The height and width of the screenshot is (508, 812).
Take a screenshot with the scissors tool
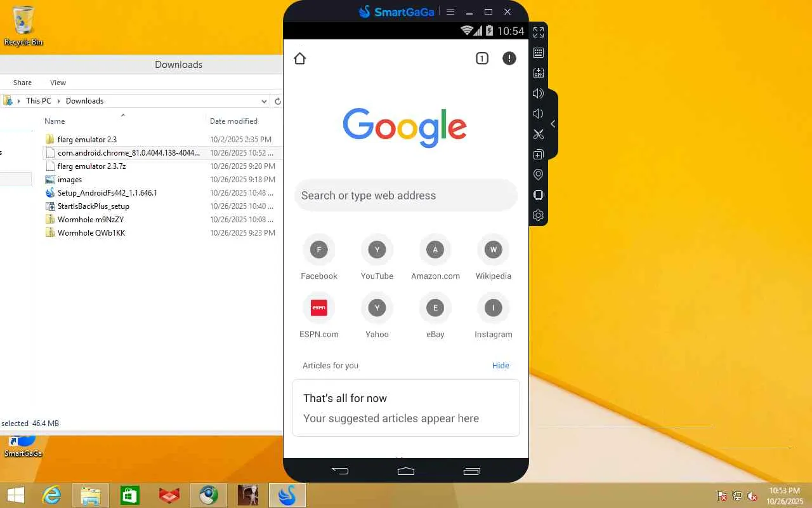538,134
